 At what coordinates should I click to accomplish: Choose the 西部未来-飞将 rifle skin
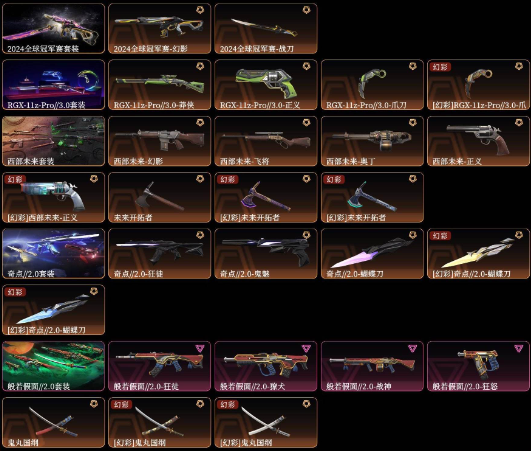(x=266, y=141)
